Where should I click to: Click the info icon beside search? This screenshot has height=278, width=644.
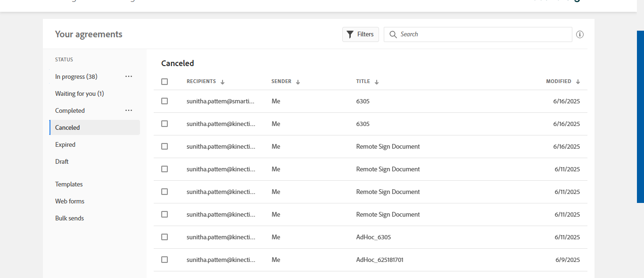click(x=580, y=34)
